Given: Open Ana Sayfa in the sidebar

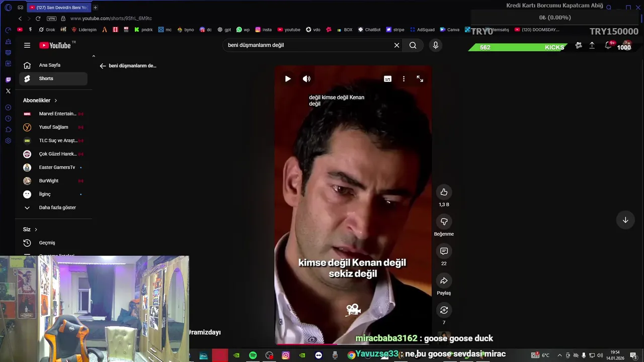Looking at the screenshot, I should click(53, 65).
